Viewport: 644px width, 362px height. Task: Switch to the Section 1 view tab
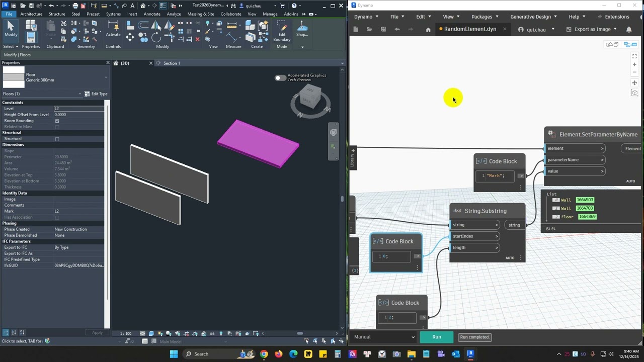(172, 63)
